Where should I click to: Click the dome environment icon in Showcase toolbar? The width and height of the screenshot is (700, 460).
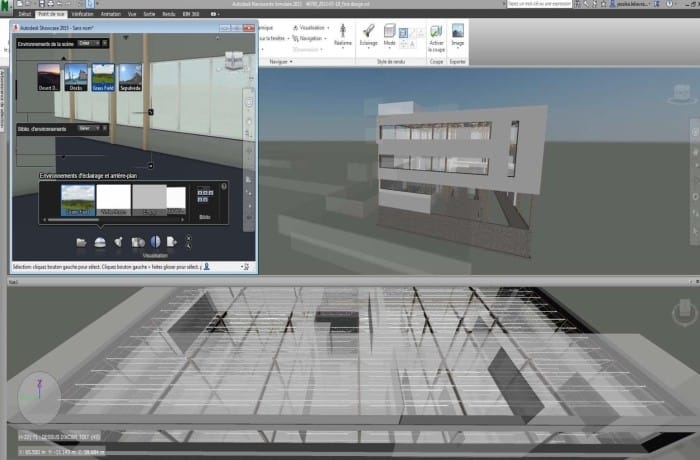100,243
